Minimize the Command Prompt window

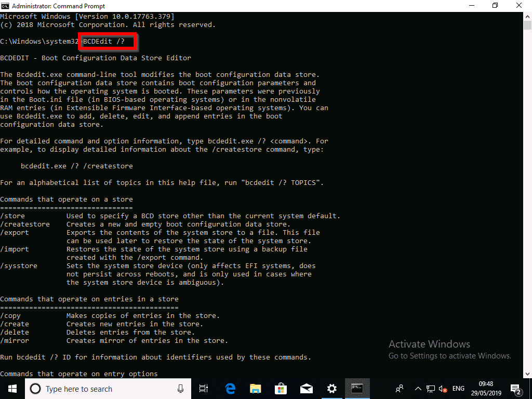(472, 6)
